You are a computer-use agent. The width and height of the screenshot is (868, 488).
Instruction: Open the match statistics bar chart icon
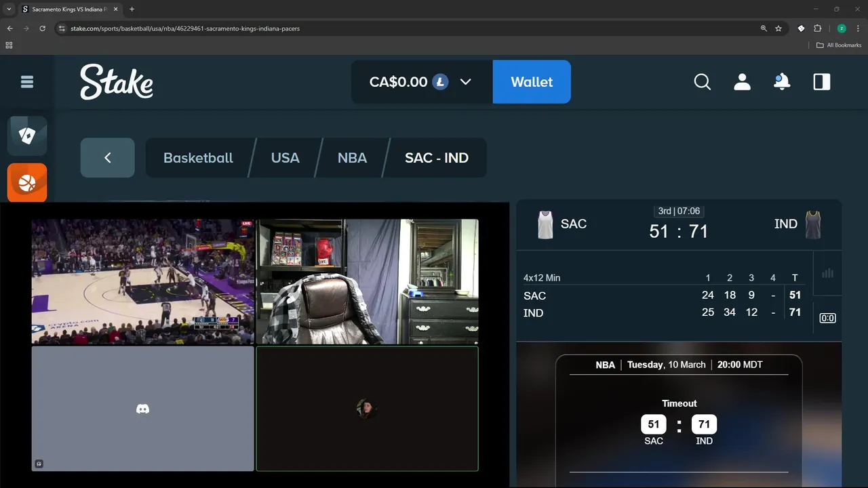pos(827,273)
